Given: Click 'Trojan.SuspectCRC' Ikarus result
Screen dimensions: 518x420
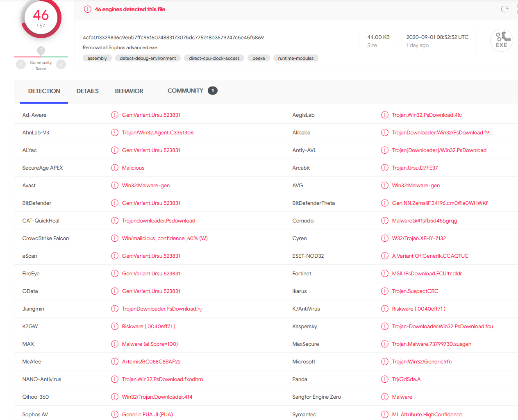Looking at the screenshot, I should 415,291.
